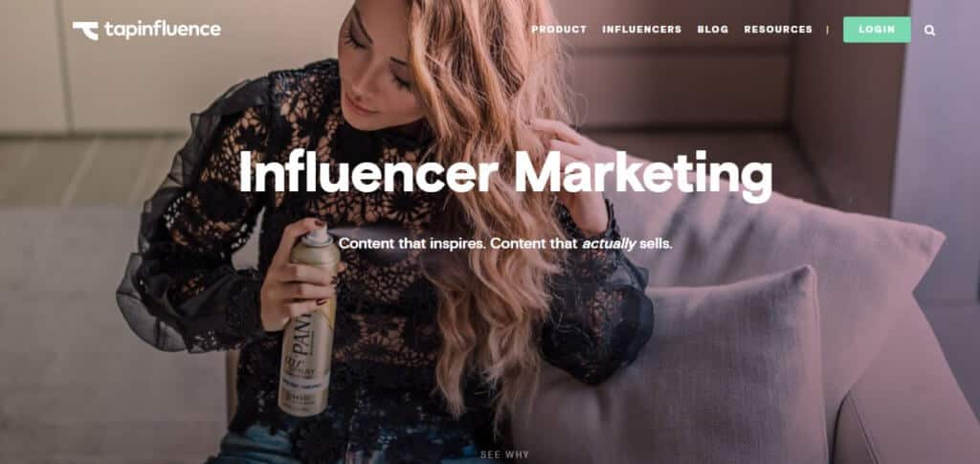Click the hand holding the spray can
Screen dimensions: 980x464
coord(299,275)
